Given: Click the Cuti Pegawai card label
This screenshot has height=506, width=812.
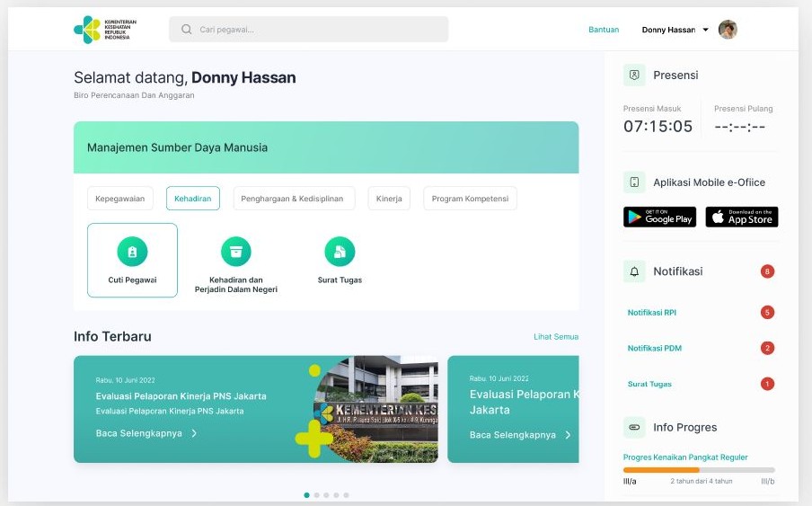Looking at the screenshot, I should click(133, 280).
